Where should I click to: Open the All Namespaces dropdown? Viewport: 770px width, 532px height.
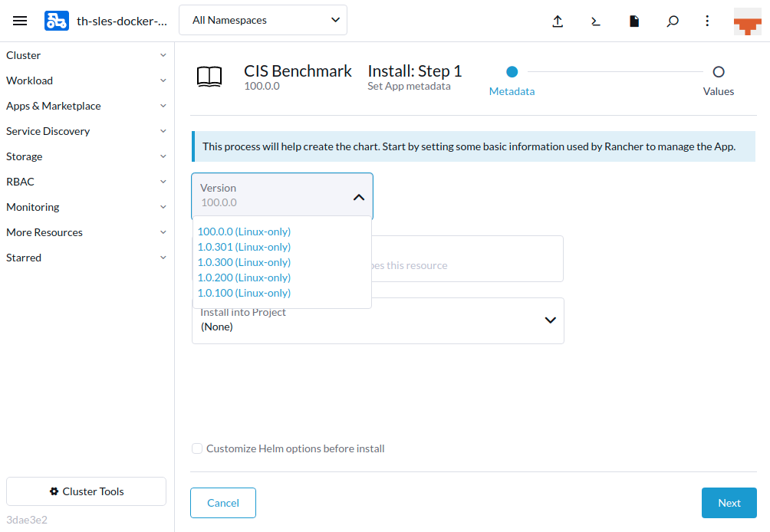point(262,20)
